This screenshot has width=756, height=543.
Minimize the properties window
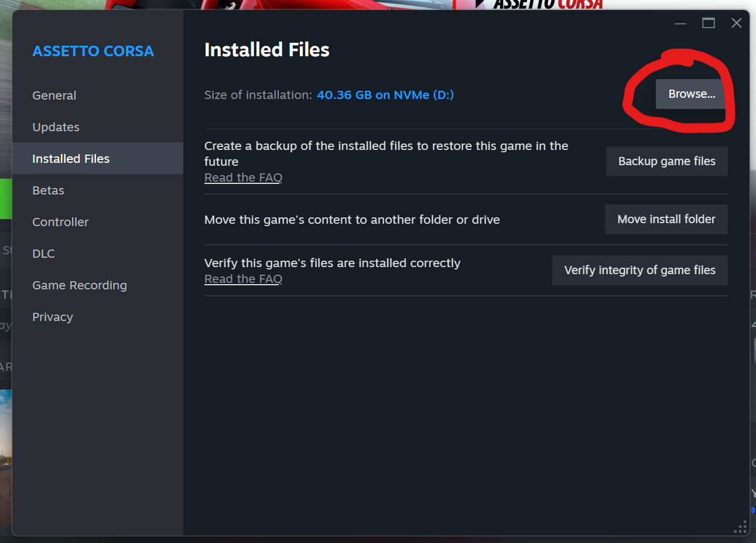pyautogui.click(x=680, y=23)
